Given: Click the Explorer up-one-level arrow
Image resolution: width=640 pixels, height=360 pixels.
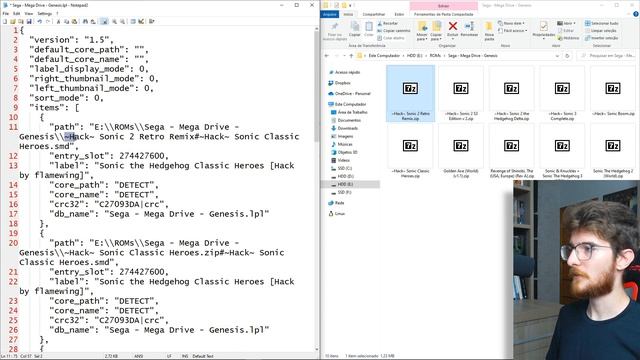Looking at the screenshot, I should pos(351,56).
